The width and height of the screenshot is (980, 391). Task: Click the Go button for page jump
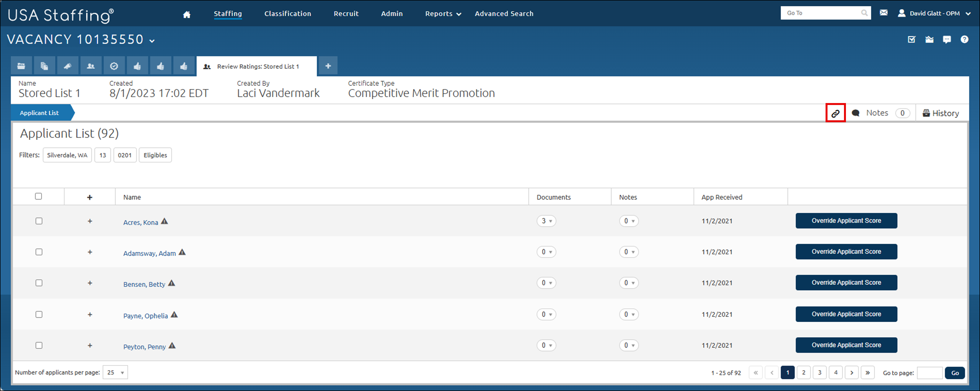pos(955,373)
